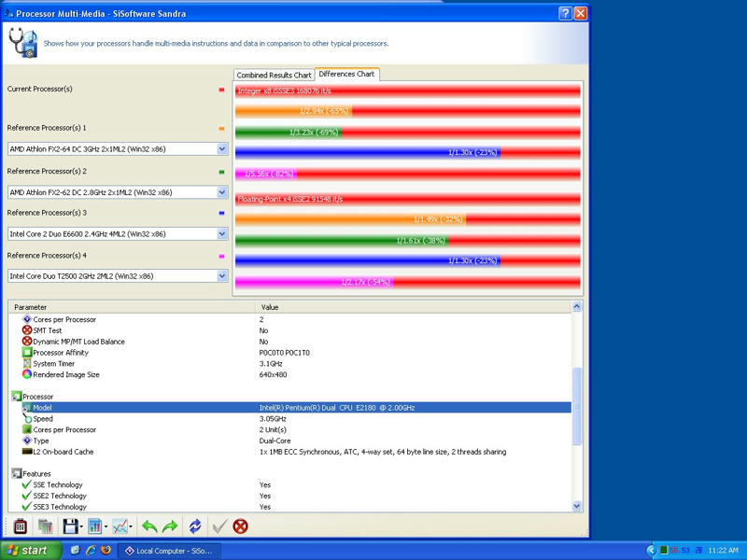Click red color marker beside Current Processor(s)
747x560 pixels.
click(x=221, y=90)
